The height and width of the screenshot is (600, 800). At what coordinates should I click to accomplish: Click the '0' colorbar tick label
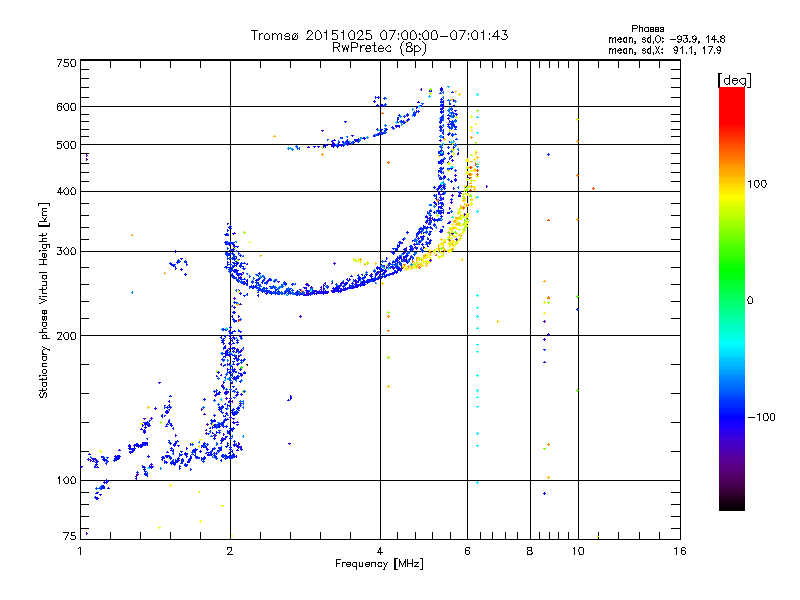pyautogui.click(x=750, y=301)
